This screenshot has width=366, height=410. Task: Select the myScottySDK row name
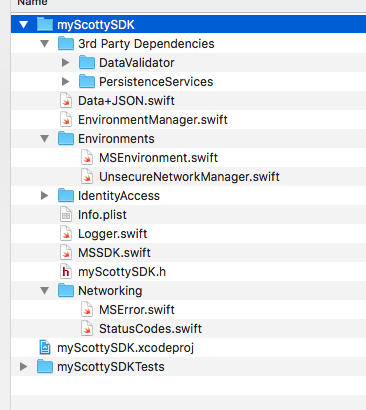(x=96, y=25)
